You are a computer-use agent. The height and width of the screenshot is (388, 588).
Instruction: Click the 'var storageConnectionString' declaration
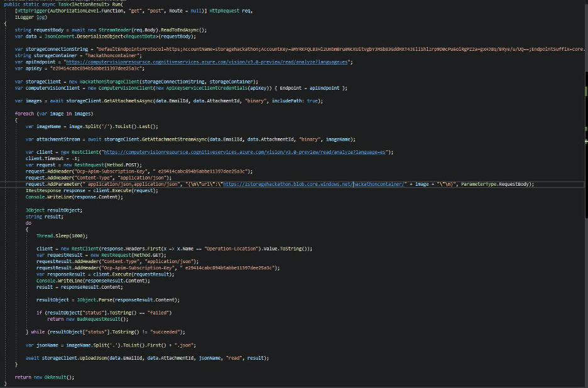point(300,49)
